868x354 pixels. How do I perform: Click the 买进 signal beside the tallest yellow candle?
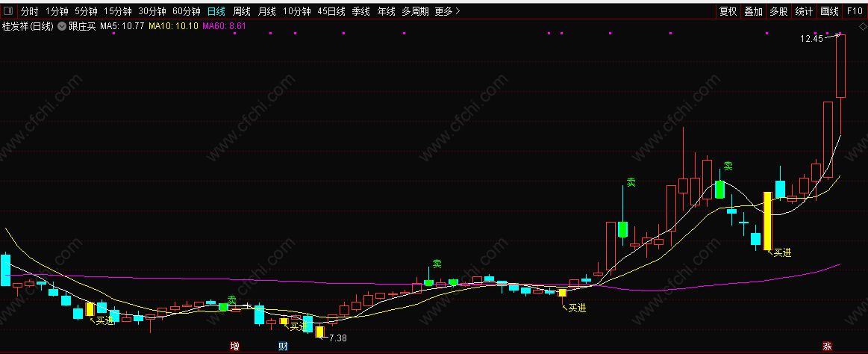[x=782, y=252]
